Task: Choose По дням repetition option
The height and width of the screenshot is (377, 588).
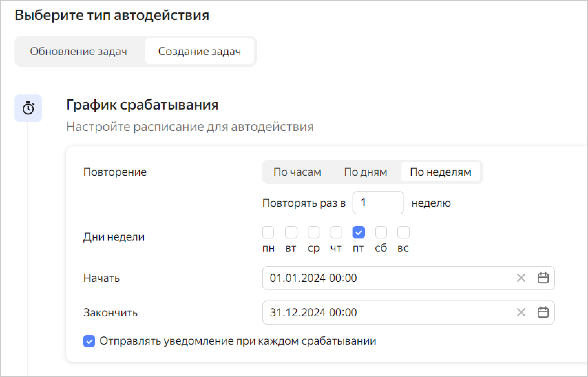Action: click(365, 172)
